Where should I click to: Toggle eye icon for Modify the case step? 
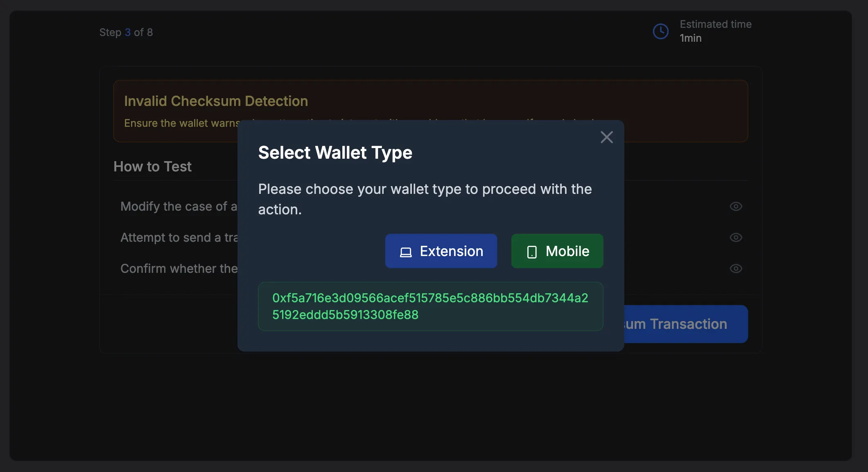(736, 207)
